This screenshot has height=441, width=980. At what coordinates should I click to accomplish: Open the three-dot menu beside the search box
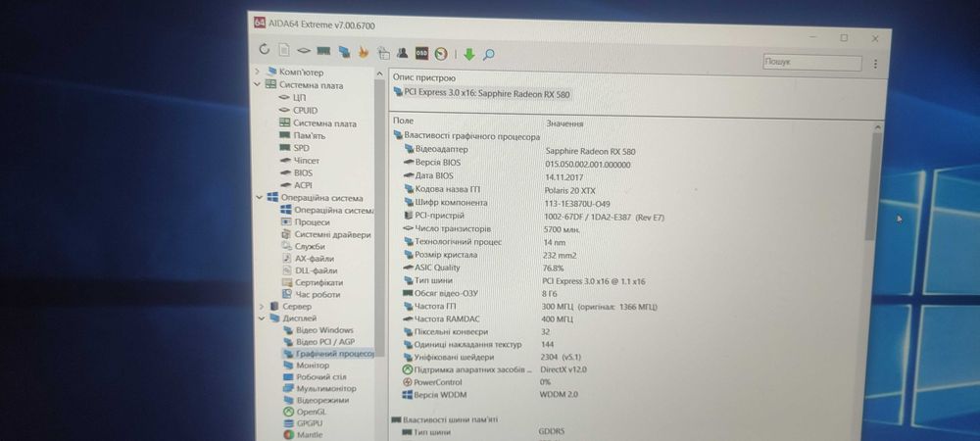[x=875, y=64]
